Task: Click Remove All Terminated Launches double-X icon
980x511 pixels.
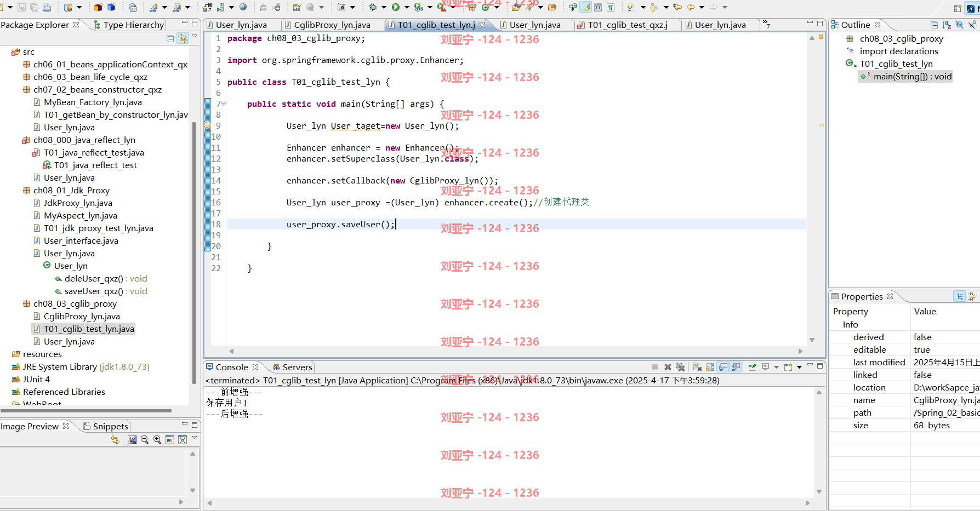Action: tap(680, 367)
